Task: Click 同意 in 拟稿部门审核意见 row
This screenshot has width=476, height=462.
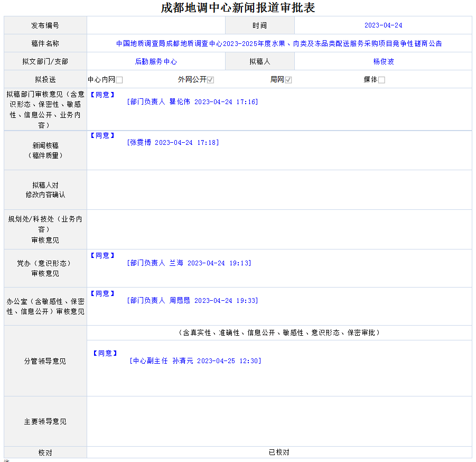Action: pos(102,95)
